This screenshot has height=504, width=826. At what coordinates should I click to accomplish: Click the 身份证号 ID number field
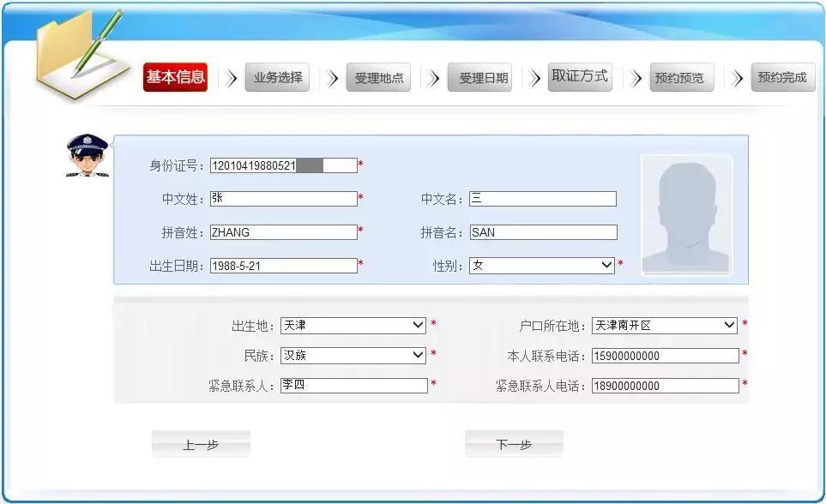click(283, 165)
